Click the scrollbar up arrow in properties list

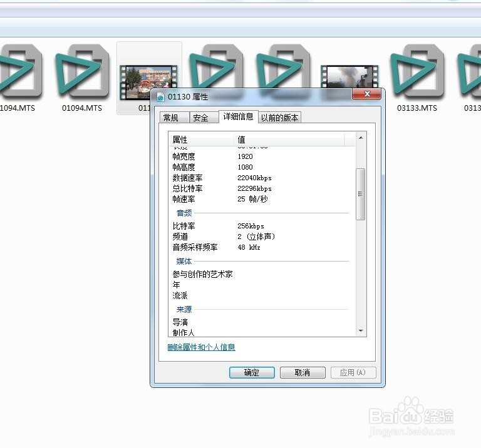pyautogui.click(x=361, y=138)
